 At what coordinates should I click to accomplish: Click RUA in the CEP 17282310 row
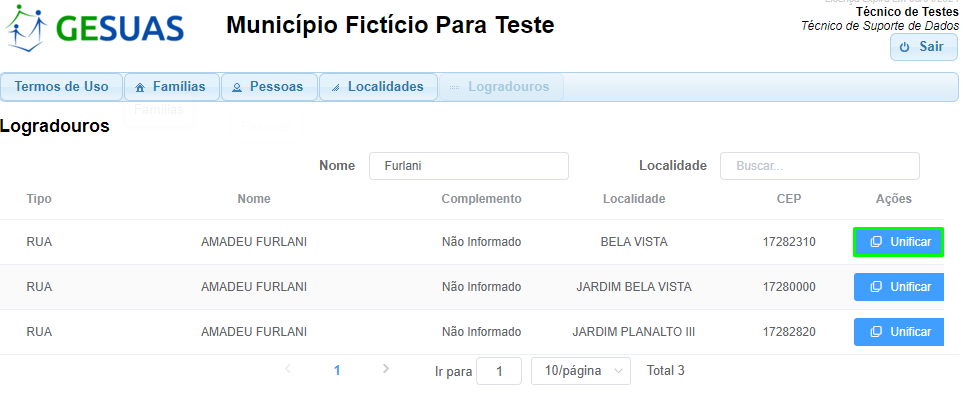pyautogui.click(x=39, y=242)
